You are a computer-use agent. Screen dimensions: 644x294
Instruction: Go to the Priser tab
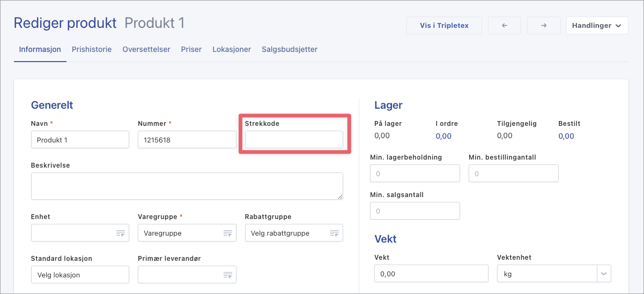(x=191, y=49)
